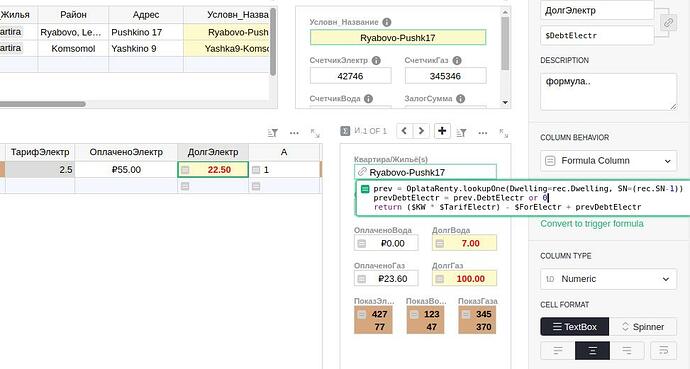Click cell Komsomol

click(73, 48)
